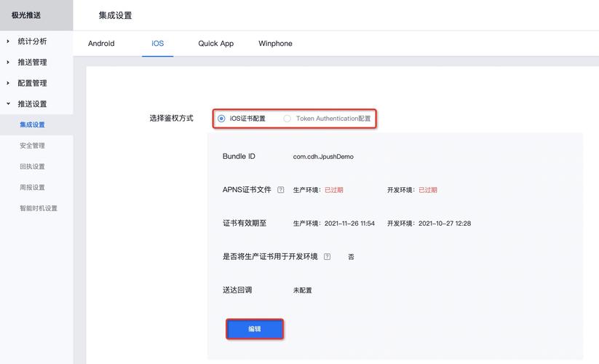599x364 pixels.
Task: Go to 回执设置 sidebar item
Action: click(32, 167)
